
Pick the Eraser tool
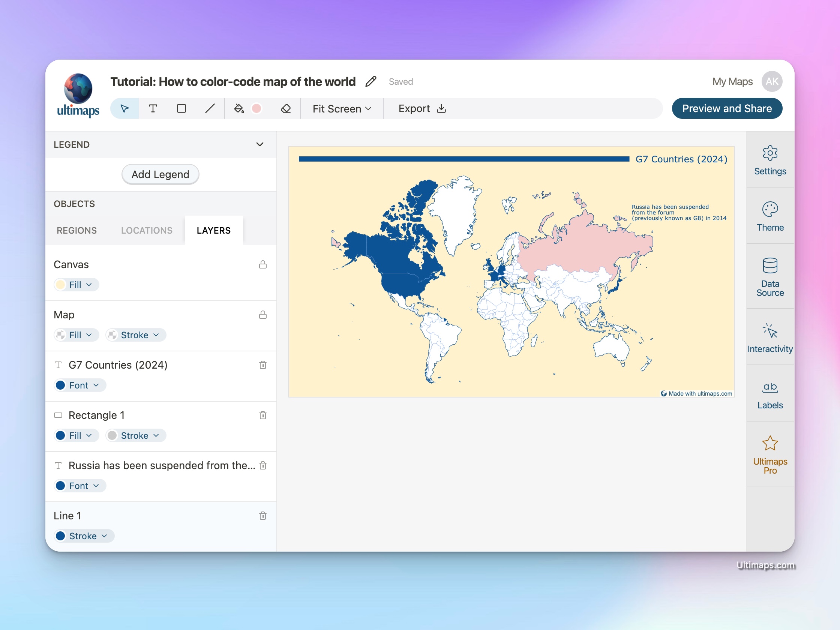click(x=286, y=108)
